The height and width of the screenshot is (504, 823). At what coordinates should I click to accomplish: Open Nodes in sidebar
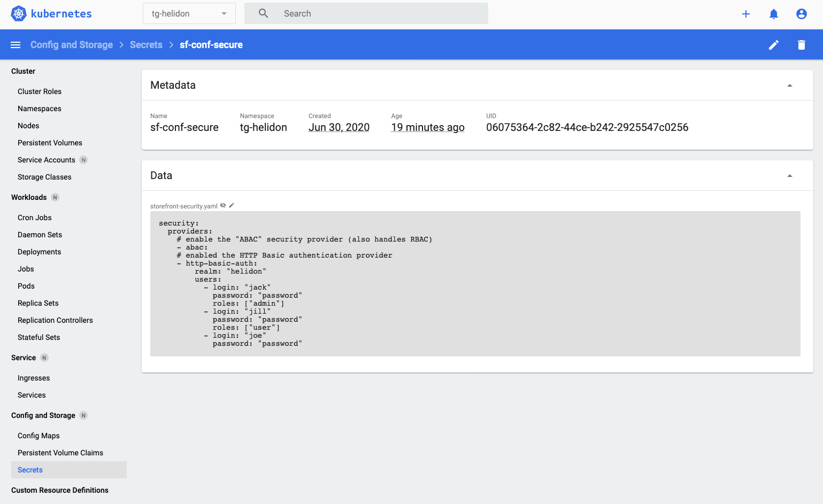[x=28, y=126]
